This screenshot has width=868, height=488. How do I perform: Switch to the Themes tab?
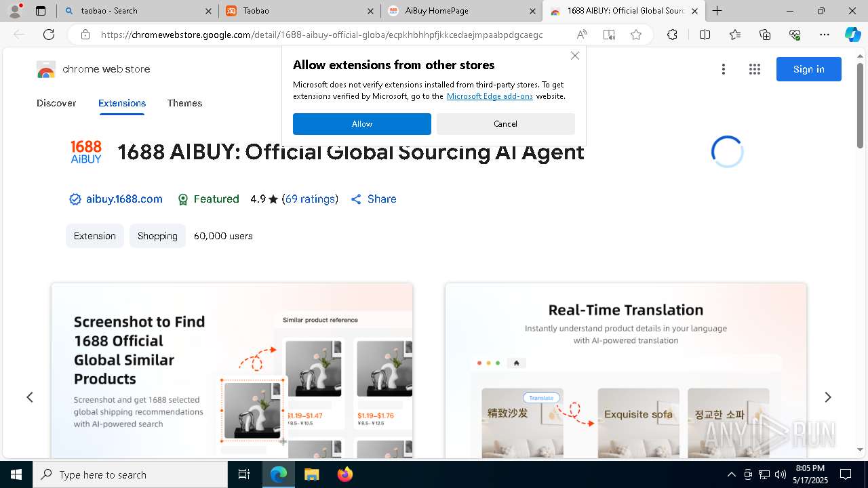pos(184,103)
